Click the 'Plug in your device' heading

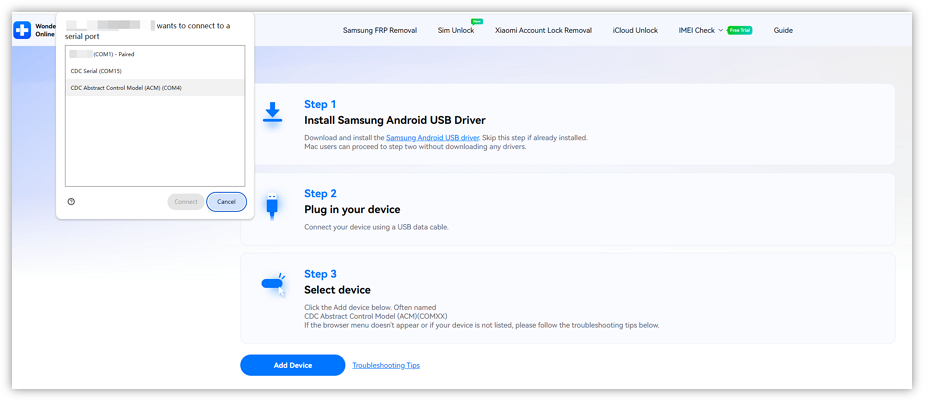(352, 210)
